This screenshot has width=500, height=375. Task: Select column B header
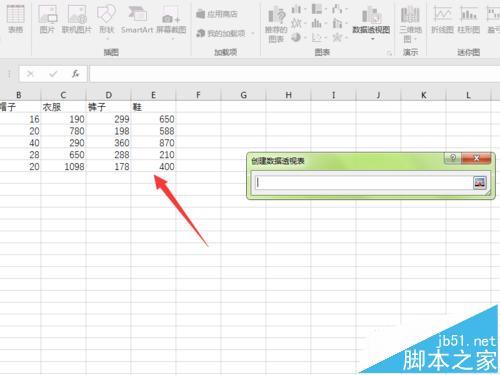(x=19, y=95)
